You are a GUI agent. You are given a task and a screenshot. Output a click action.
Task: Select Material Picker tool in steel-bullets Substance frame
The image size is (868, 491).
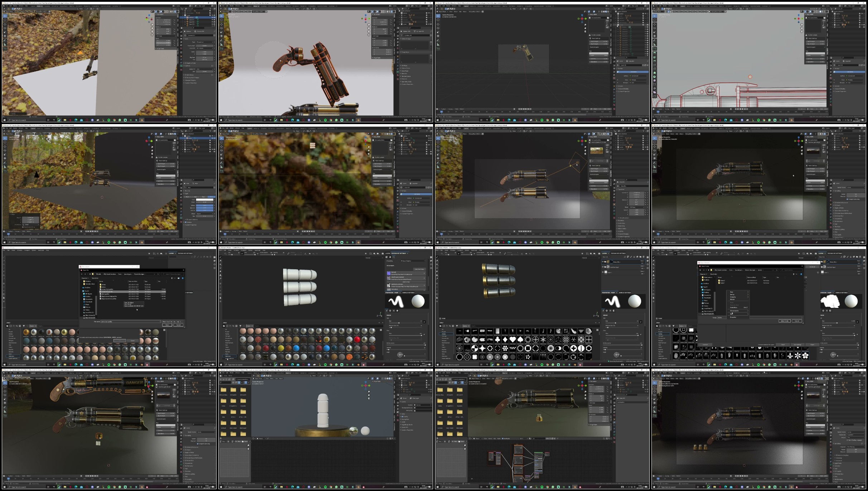(437, 279)
